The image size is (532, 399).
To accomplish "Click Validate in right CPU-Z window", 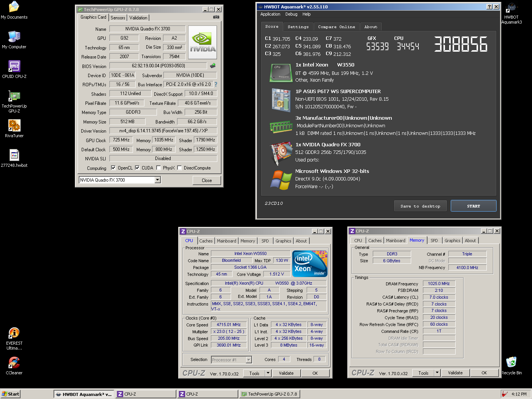I will tap(455, 373).
